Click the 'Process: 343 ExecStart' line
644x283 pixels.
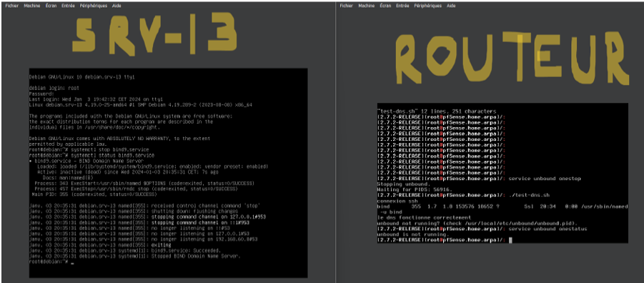144,183
